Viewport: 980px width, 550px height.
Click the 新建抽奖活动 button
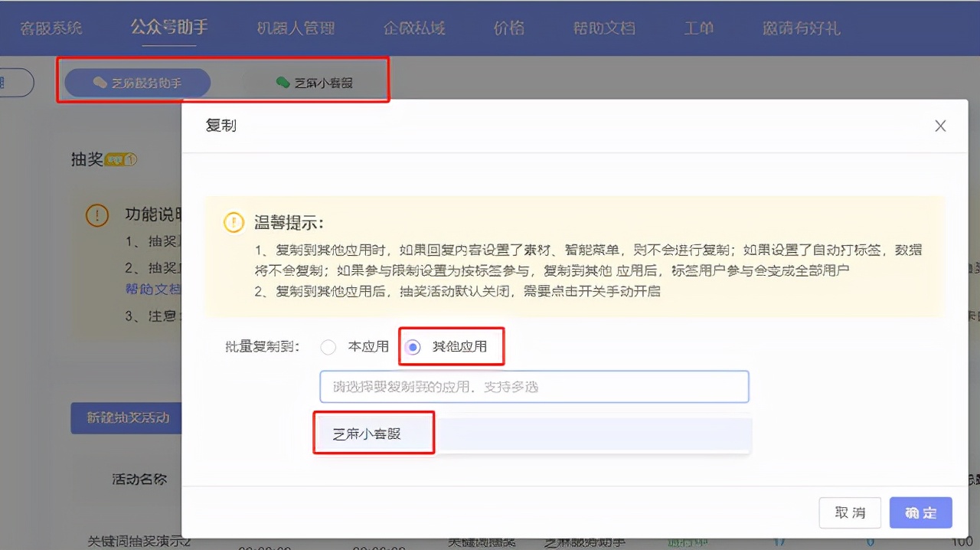[127, 417]
